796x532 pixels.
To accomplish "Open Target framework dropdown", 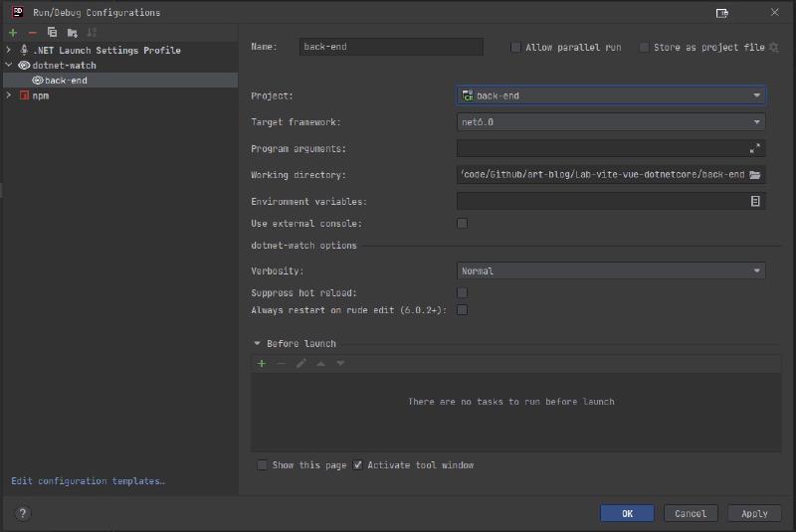I will (611, 122).
